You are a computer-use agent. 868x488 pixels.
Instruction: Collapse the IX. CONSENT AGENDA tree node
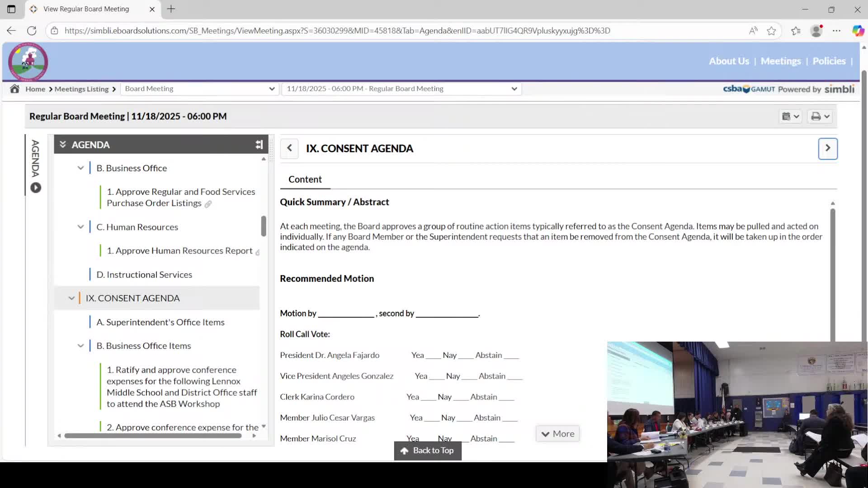tap(71, 298)
